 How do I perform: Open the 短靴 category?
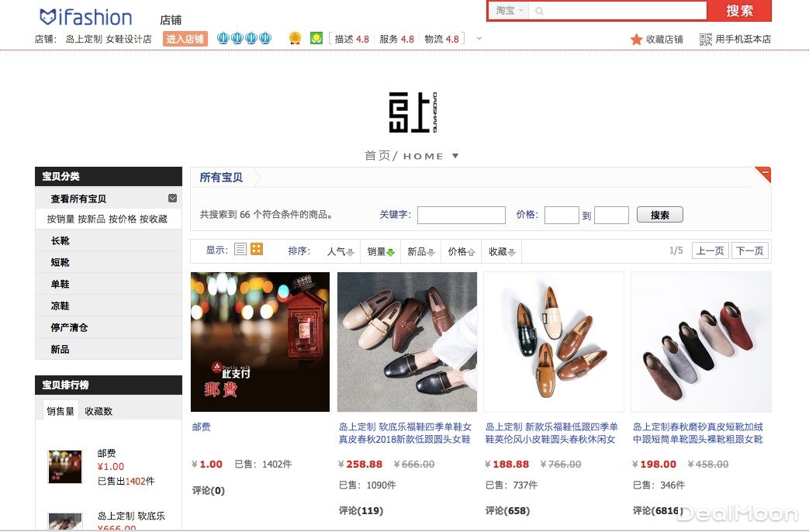pos(60,262)
